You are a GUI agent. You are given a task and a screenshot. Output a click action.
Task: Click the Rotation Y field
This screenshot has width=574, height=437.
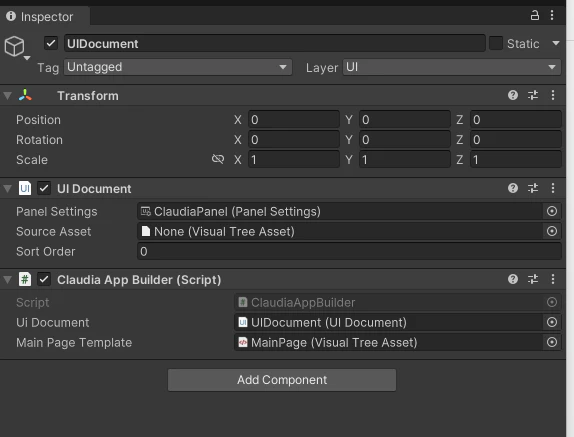pos(405,139)
